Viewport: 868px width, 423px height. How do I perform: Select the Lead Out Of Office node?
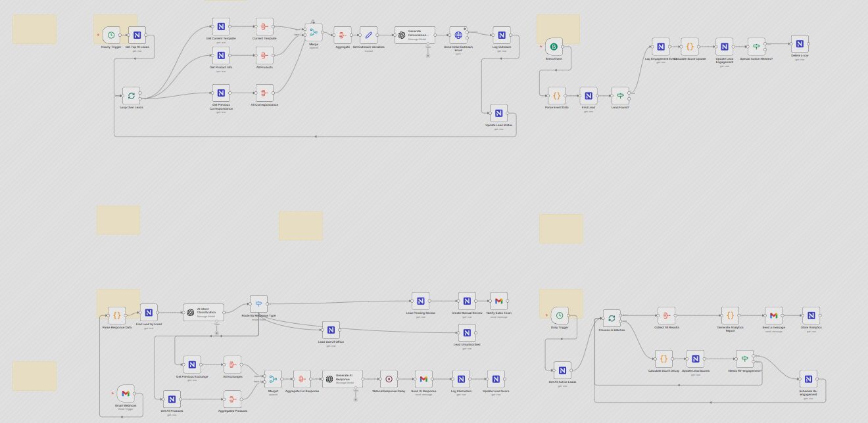pyautogui.click(x=331, y=330)
